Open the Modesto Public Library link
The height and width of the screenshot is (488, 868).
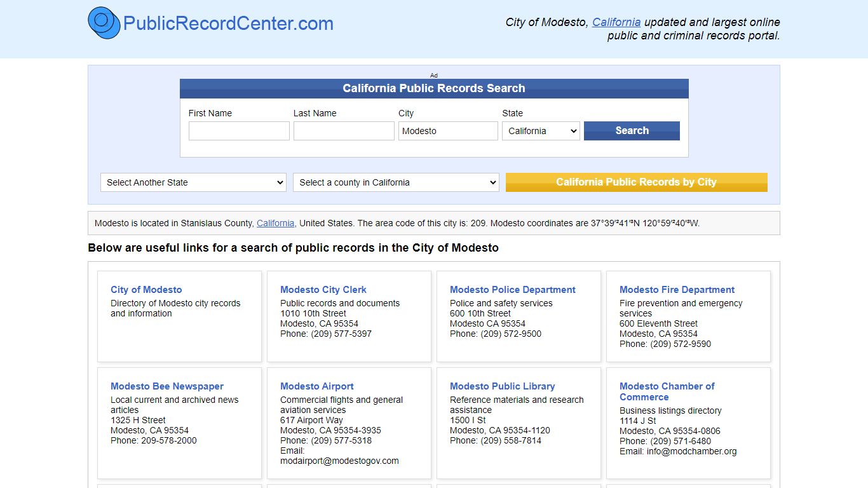pyautogui.click(x=502, y=386)
